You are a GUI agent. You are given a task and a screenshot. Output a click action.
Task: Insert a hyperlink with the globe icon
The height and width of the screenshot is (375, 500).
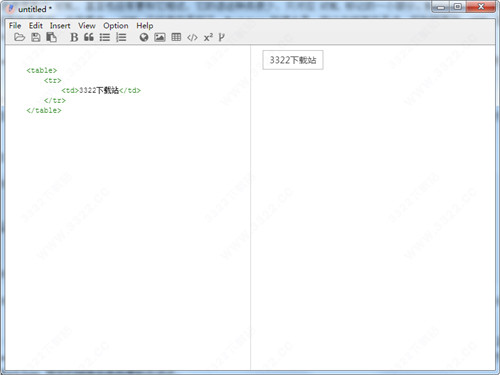(x=144, y=37)
